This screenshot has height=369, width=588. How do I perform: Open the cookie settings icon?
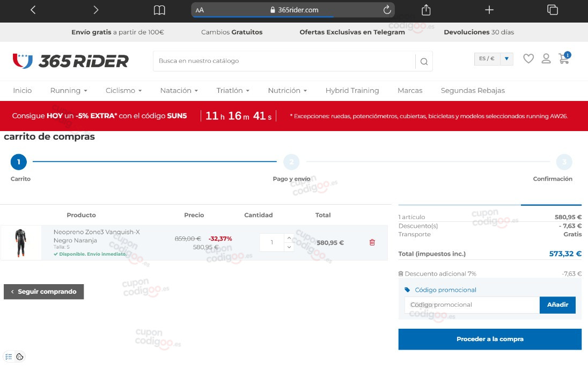(20, 357)
